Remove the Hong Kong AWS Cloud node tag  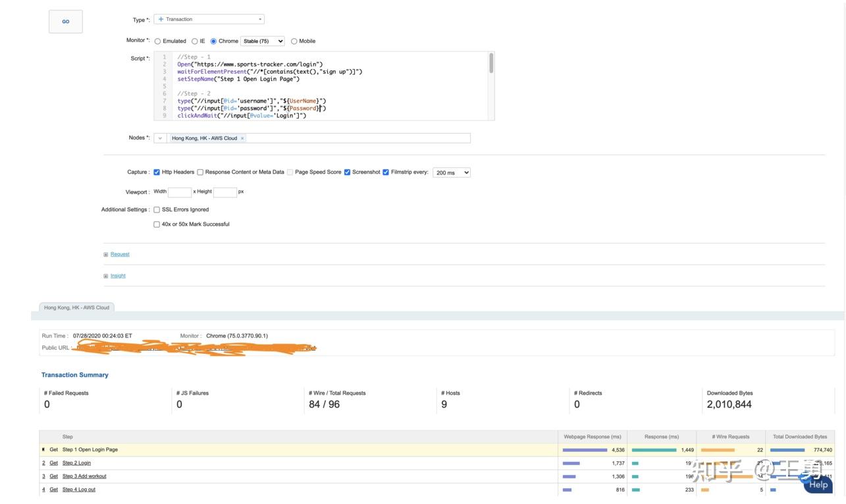(243, 138)
